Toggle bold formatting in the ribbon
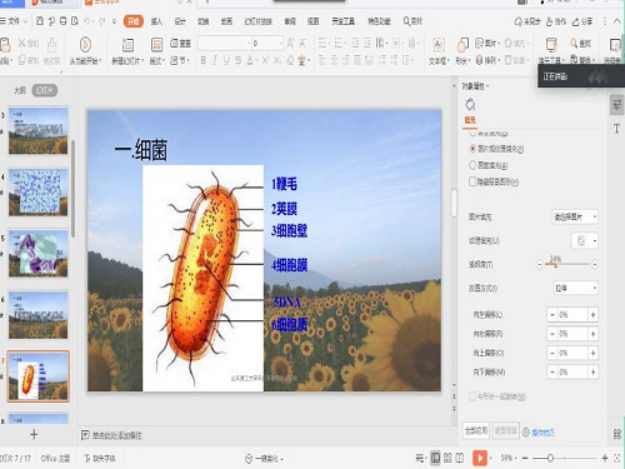The image size is (625, 469). pos(203,61)
